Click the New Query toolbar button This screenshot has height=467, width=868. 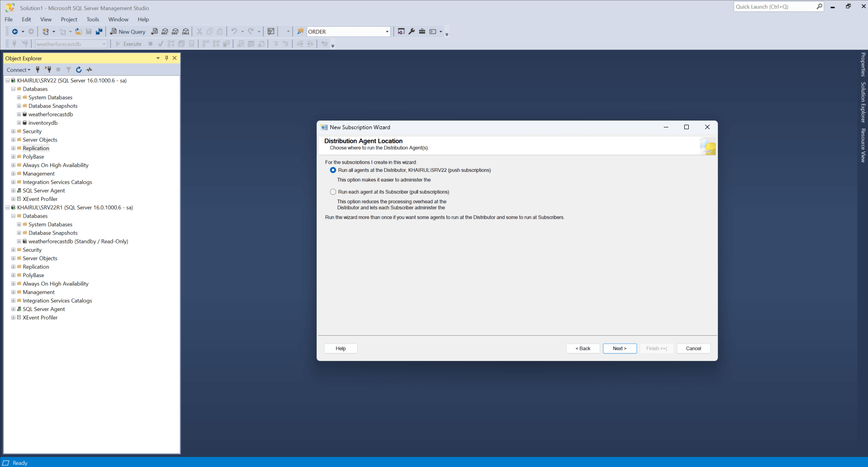pyautogui.click(x=128, y=32)
